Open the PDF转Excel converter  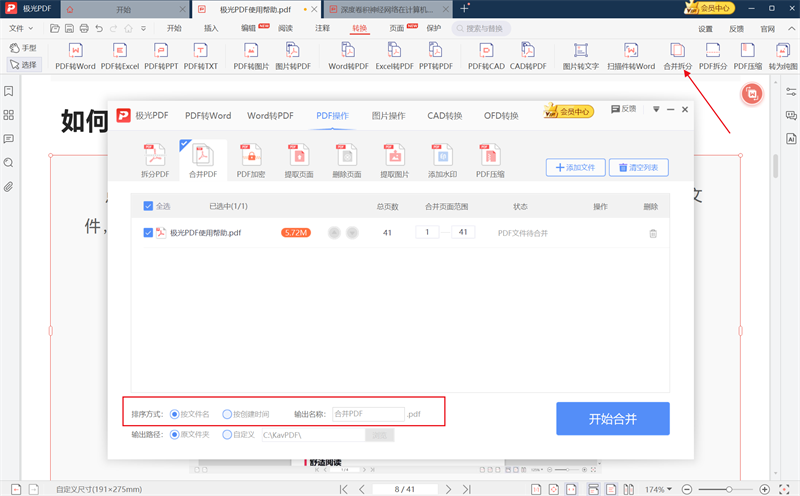coord(120,57)
